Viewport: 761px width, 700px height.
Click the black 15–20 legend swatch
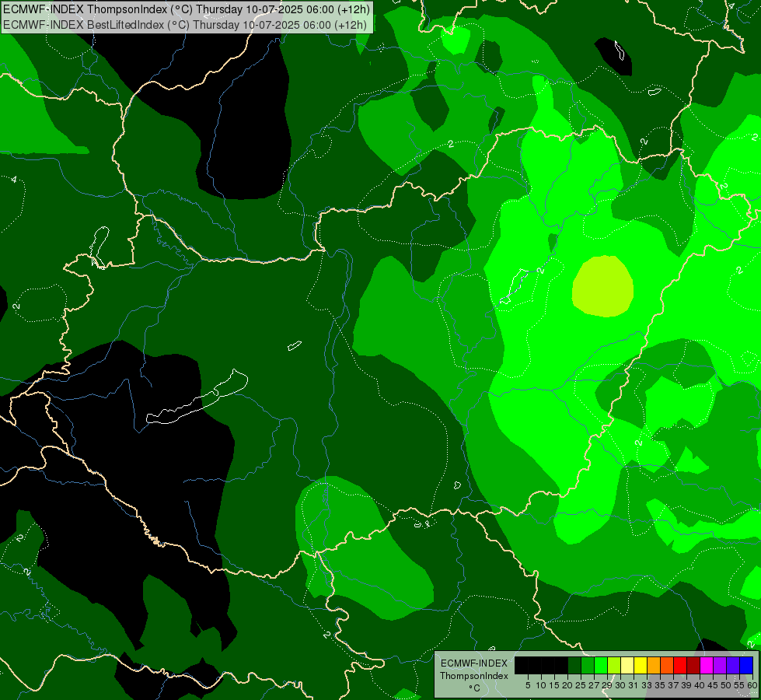[x=561, y=665]
